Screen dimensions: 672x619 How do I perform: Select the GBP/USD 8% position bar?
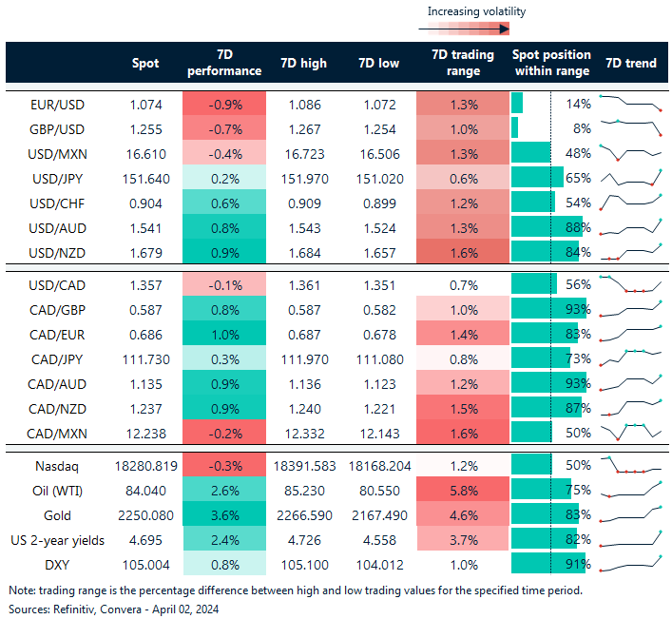coord(515,127)
